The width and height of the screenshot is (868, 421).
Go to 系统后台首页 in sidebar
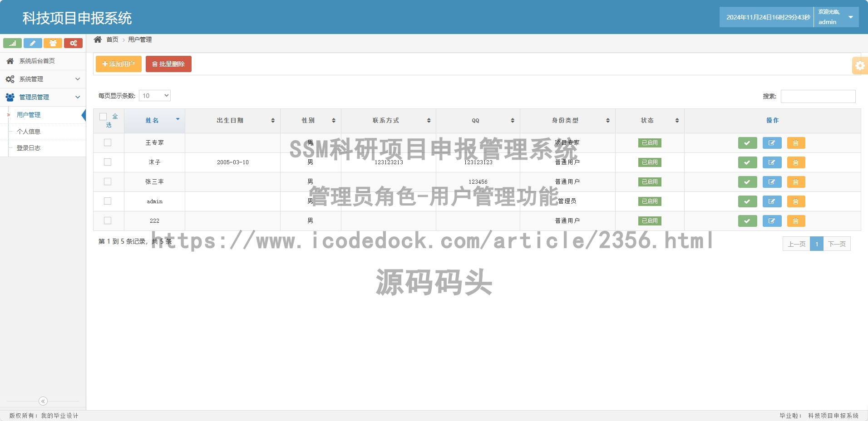[43, 61]
